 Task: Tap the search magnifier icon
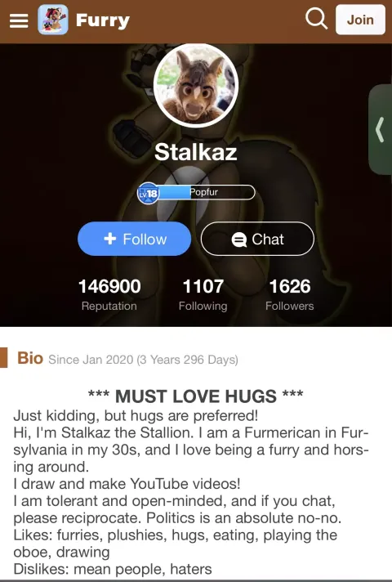316,19
